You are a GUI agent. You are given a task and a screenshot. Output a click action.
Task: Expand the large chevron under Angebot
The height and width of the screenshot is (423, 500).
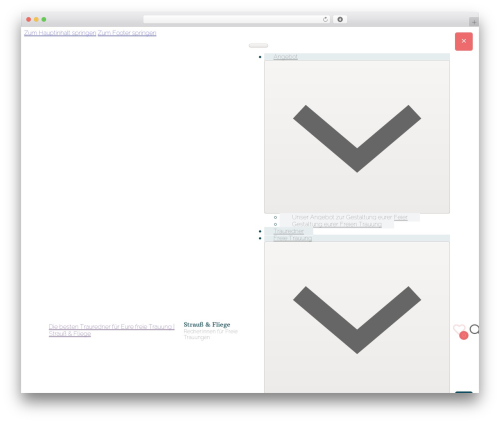[357, 137]
